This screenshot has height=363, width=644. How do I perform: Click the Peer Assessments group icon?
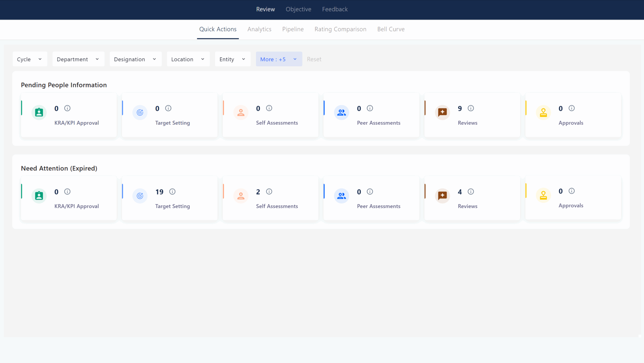pyautogui.click(x=341, y=112)
